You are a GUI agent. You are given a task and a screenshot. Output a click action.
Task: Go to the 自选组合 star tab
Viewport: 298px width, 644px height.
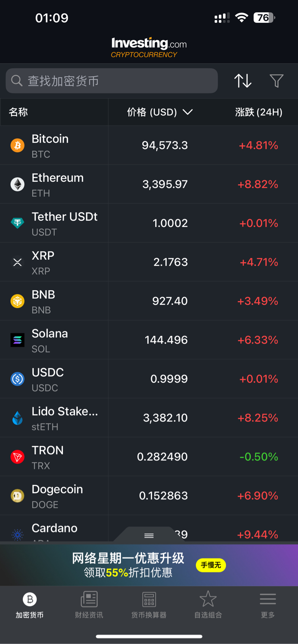click(208, 604)
